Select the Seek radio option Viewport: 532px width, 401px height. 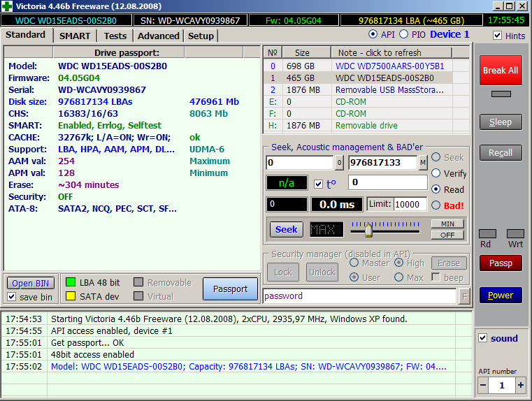point(436,157)
